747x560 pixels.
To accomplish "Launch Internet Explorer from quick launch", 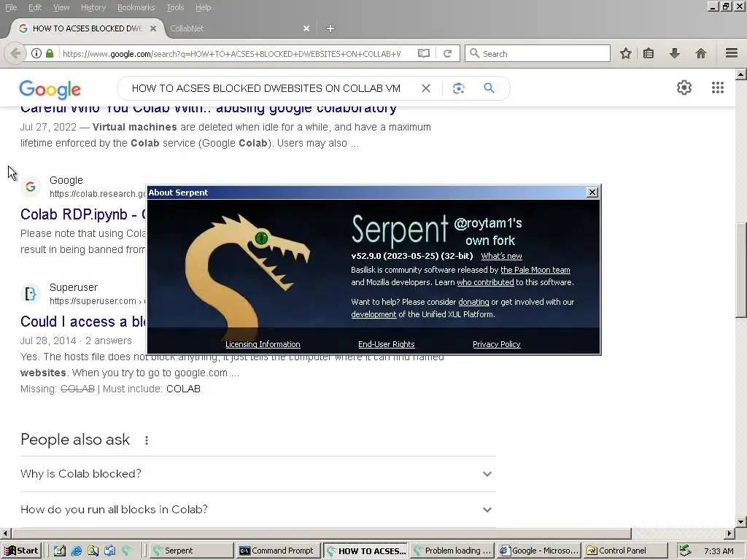I will point(76,551).
